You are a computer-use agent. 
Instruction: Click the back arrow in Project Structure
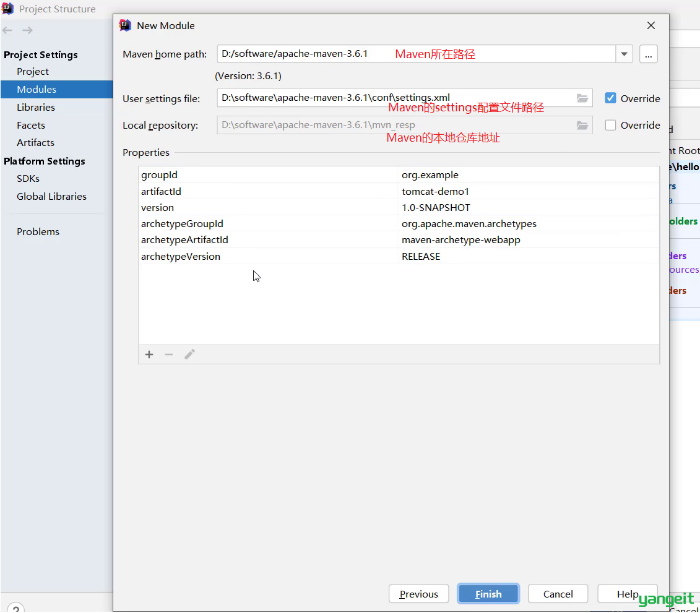click(7, 30)
